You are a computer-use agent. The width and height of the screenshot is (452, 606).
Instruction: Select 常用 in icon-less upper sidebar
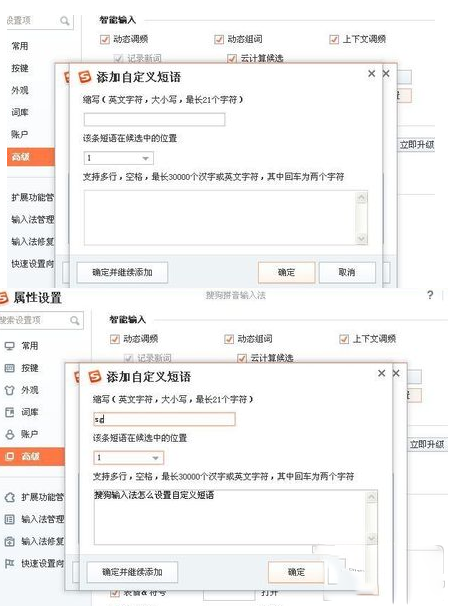coord(20,46)
